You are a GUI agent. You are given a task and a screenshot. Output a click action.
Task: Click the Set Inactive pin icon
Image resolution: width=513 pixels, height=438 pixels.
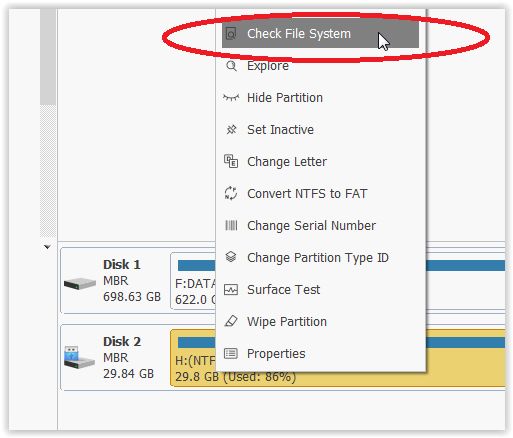coord(231,129)
